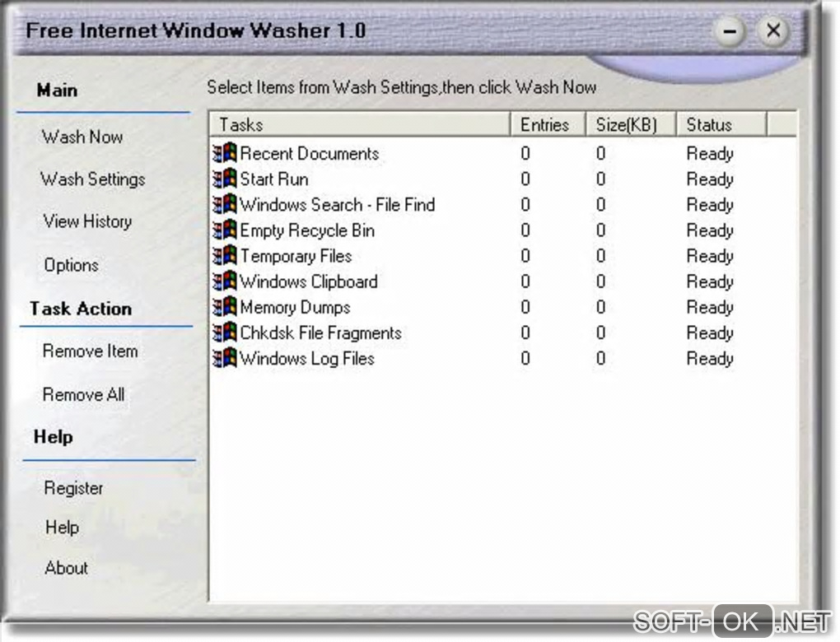This screenshot has width=840, height=642.
Task: Click the Size value for Empty Recycle Bin
Action: coord(601,230)
